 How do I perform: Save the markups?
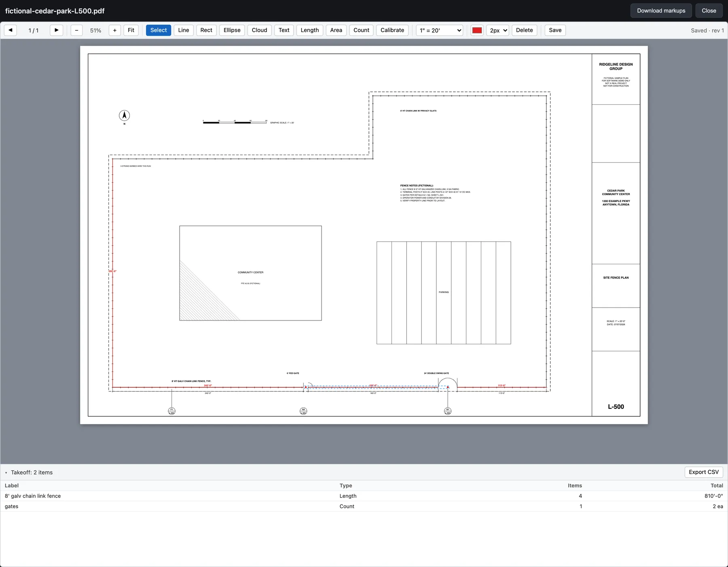(x=555, y=30)
